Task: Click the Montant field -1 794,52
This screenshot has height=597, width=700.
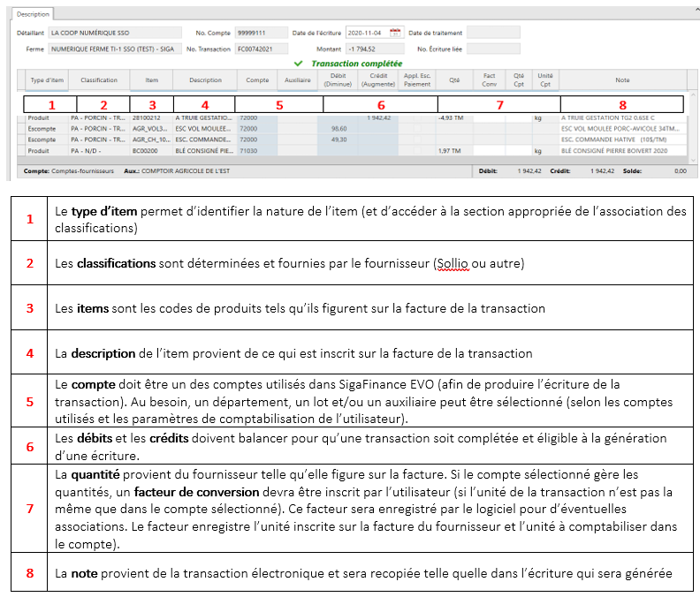Action: coord(375,49)
